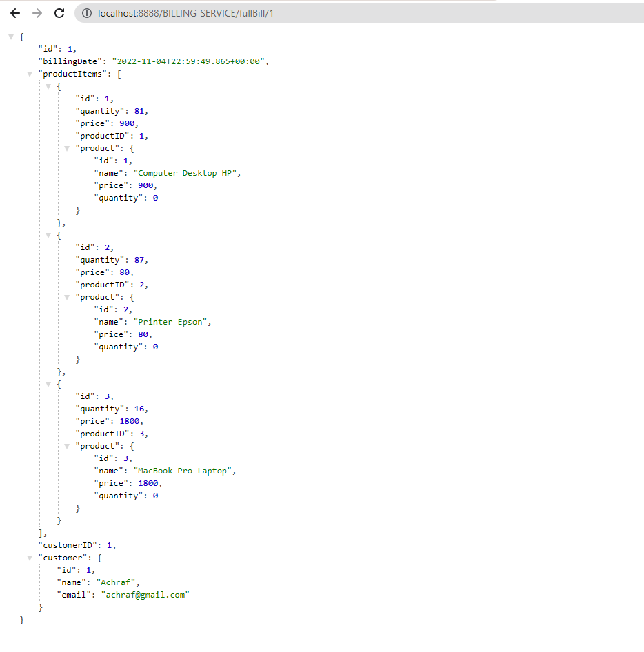Click the browser Back arrow

coord(15,12)
